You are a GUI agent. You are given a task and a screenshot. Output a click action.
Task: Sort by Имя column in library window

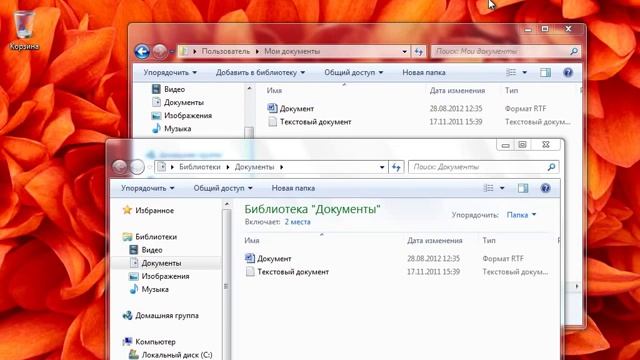(252, 240)
